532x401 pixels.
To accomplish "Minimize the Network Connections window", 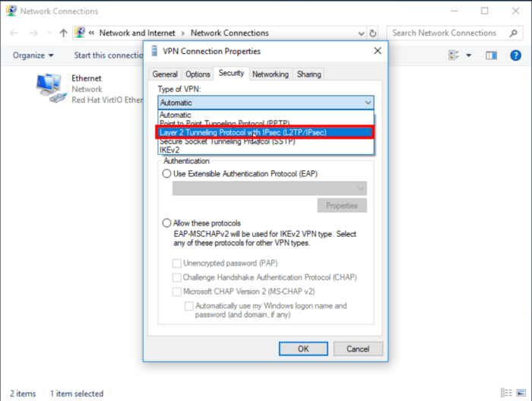I will click(454, 11).
